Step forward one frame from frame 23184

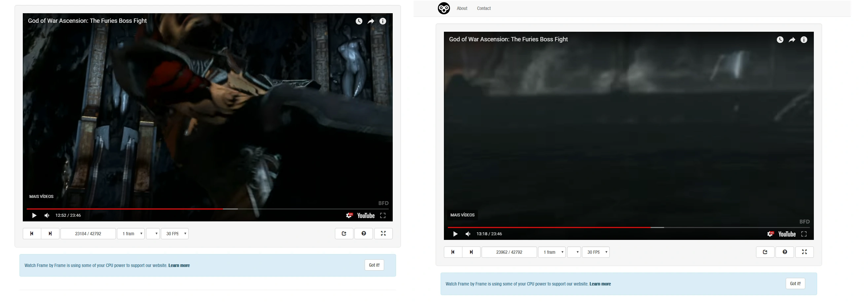tap(50, 234)
